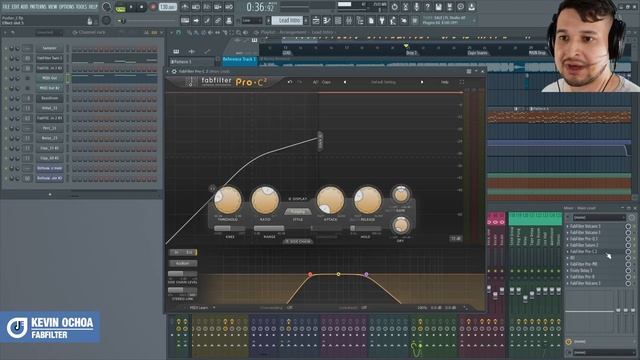Image resolution: width=640 pixels, height=360 pixels.
Task: Open the Lead Intro pattern selector
Action: (x=287, y=20)
